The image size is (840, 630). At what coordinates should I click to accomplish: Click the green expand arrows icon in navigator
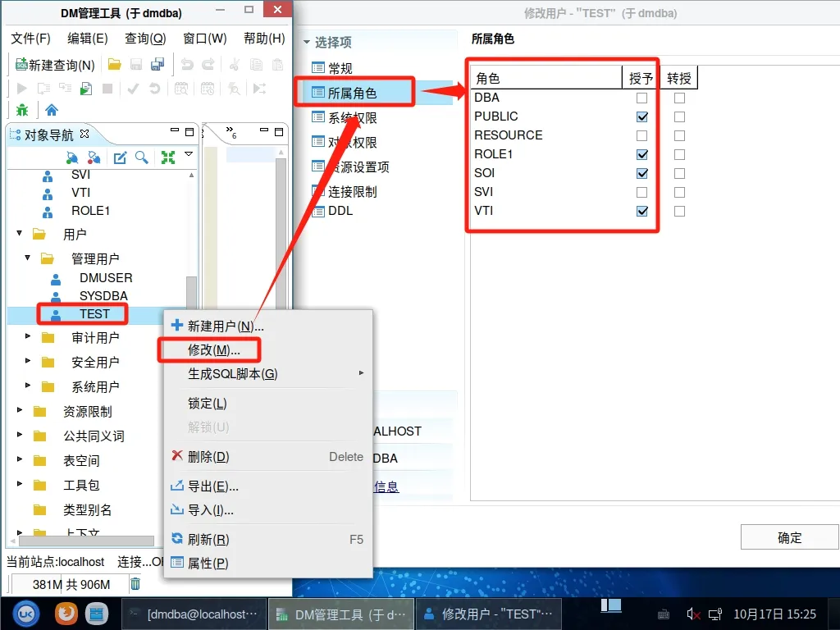click(x=168, y=157)
